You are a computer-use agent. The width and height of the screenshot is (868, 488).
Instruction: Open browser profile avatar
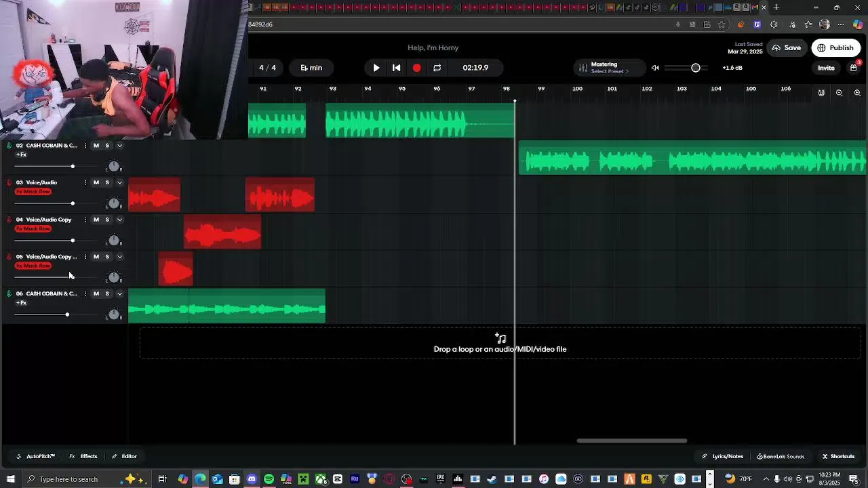[825, 24]
